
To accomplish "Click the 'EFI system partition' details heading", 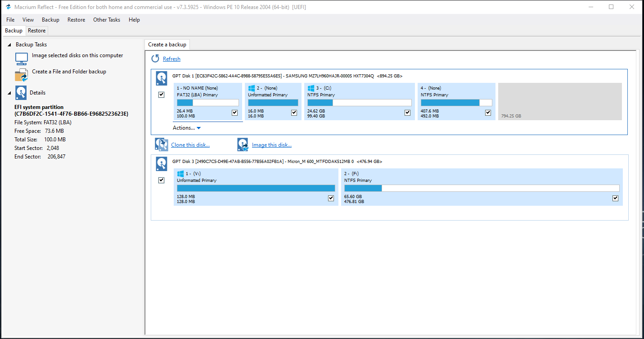I will 39,107.
